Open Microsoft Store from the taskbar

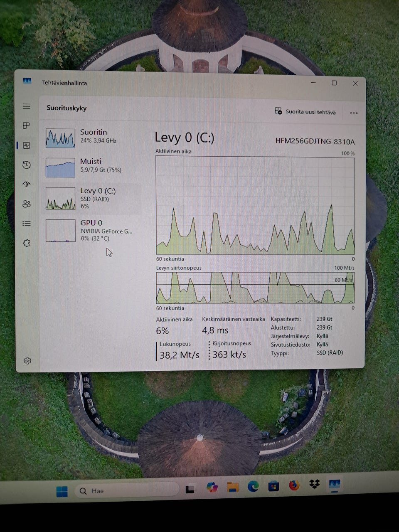273,485
